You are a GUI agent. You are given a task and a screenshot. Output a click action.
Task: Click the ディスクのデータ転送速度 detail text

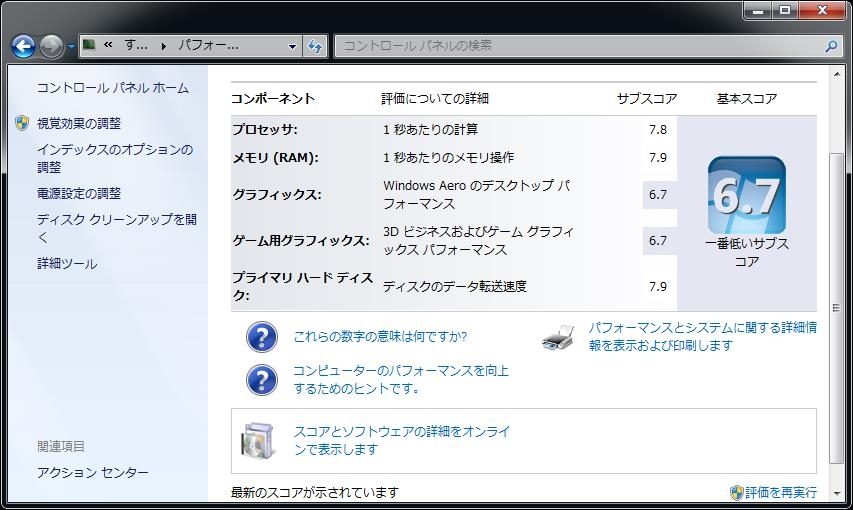pyautogui.click(x=455, y=286)
